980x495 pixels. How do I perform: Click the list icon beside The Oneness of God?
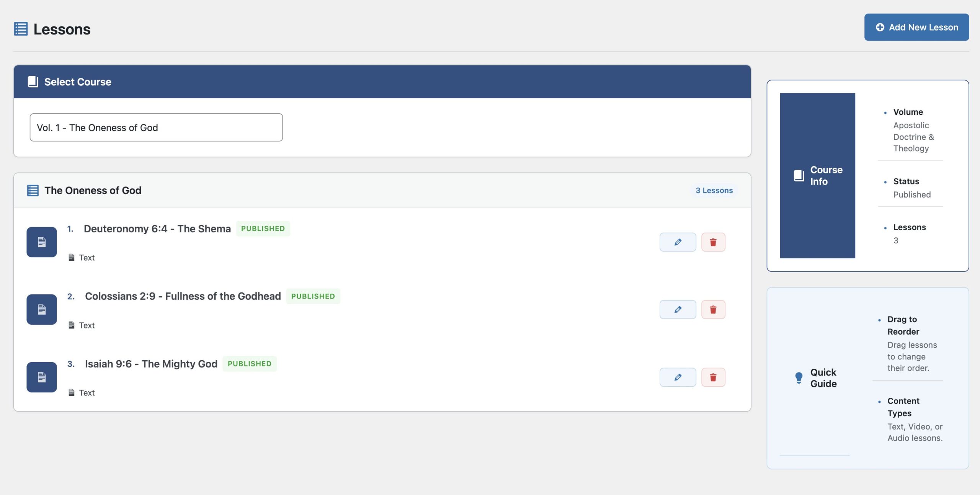(x=33, y=190)
